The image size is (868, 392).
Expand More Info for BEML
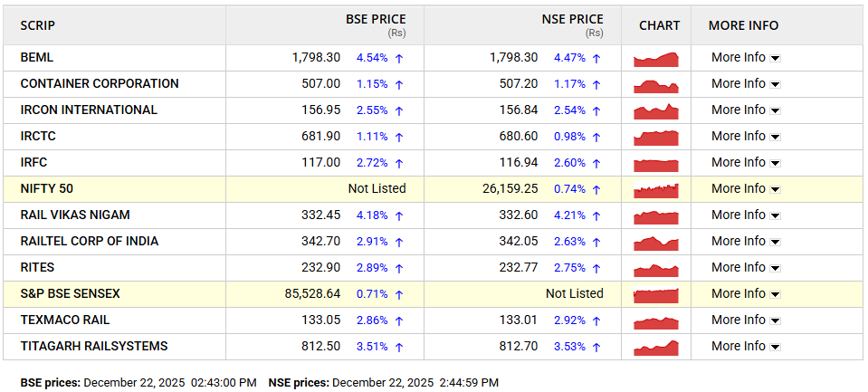(746, 58)
